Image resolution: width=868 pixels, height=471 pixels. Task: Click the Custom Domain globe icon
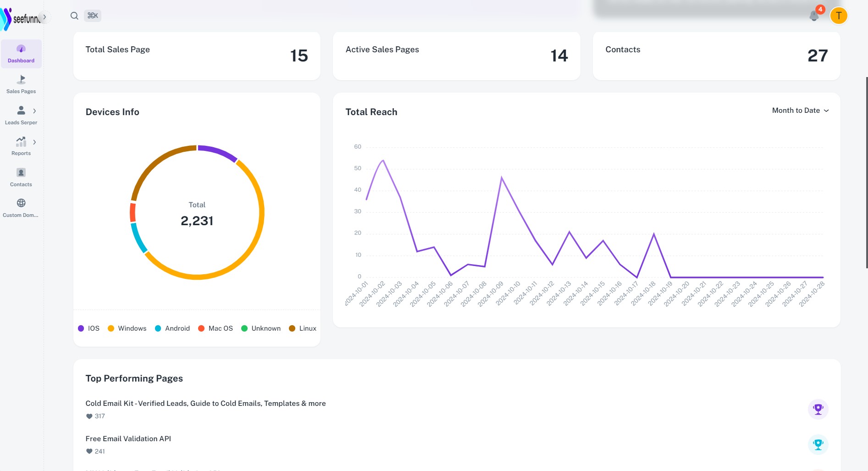21,203
